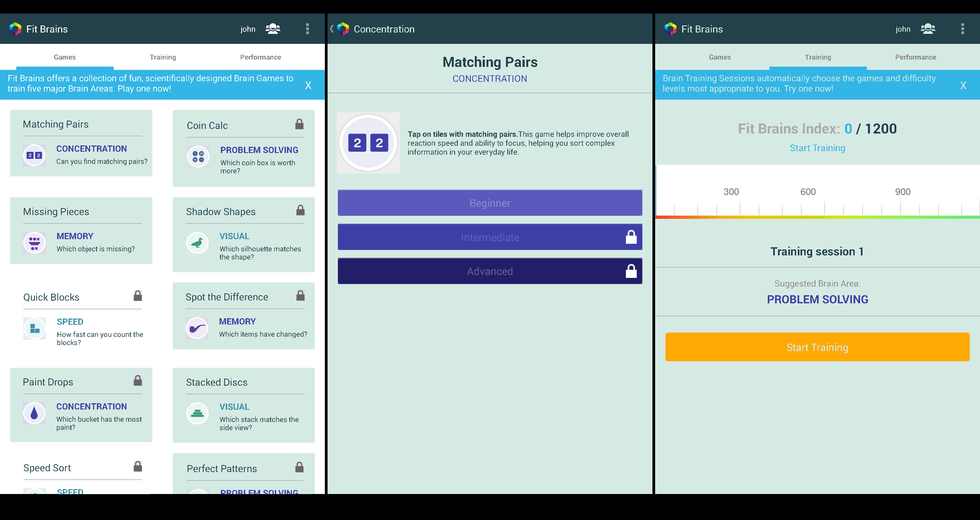Select Intermediate difficulty level
Image resolution: width=980 pixels, height=520 pixels.
(x=490, y=237)
